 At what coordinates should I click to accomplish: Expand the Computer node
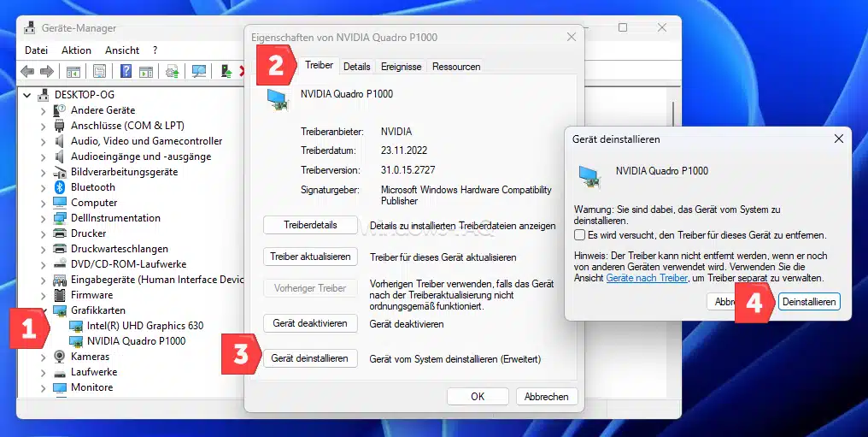(44, 204)
